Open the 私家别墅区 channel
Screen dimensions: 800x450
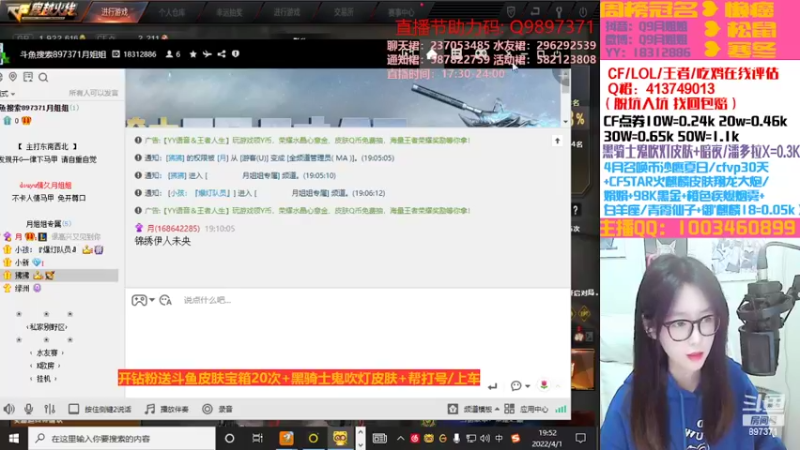coord(47,327)
